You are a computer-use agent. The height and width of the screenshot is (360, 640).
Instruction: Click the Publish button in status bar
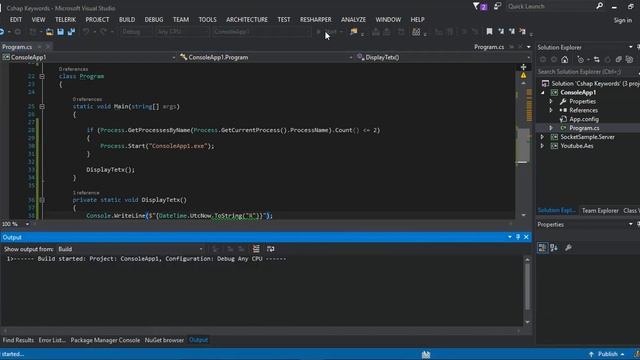click(x=607, y=354)
